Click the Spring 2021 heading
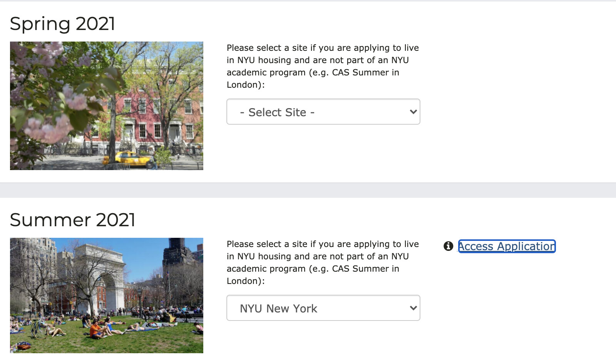This screenshot has width=616, height=364. [62, 24]
